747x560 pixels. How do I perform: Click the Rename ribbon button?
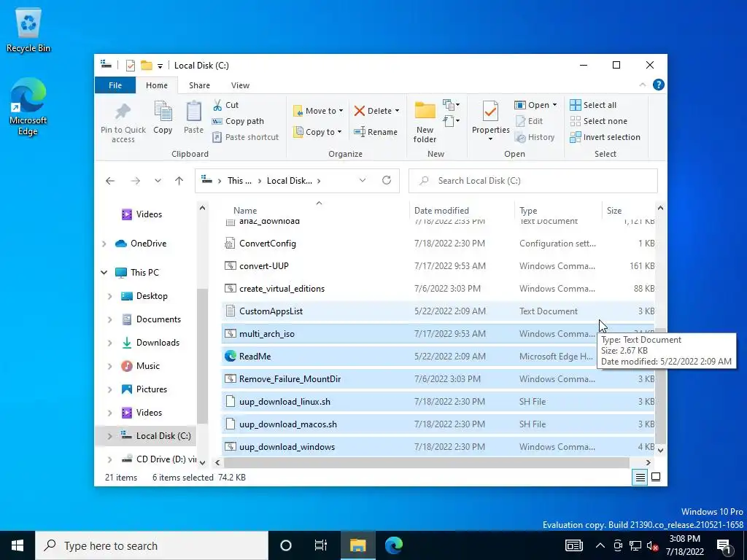point(376,132)
